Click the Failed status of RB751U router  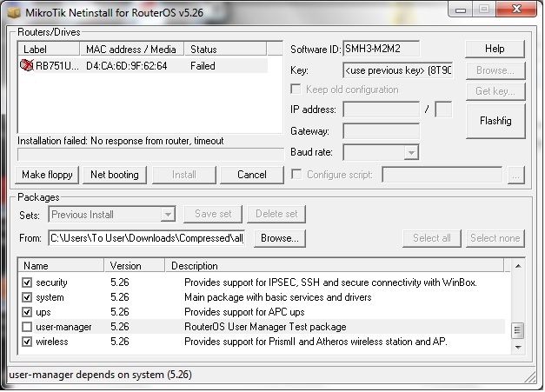tap(203, 66)
